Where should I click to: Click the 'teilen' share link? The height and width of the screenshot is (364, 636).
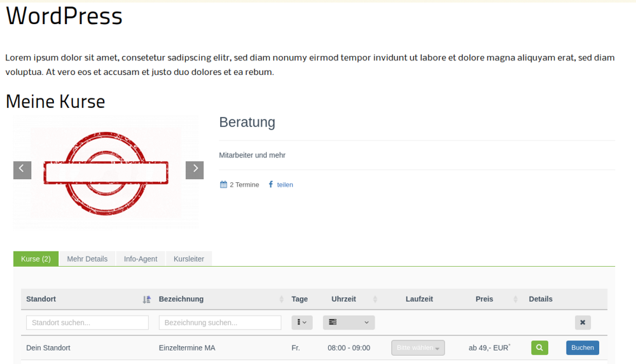285,185
